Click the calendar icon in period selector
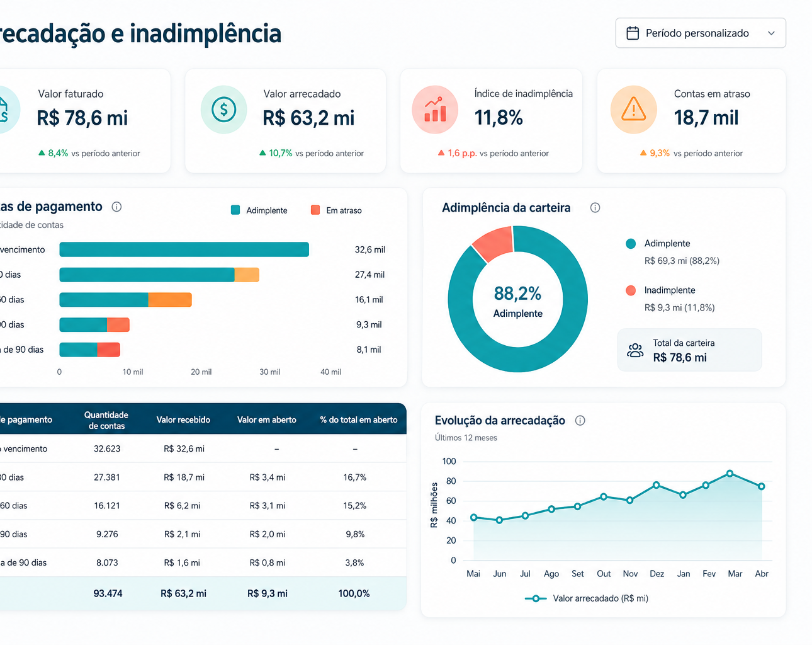The image size is (812, 645). 633,33
